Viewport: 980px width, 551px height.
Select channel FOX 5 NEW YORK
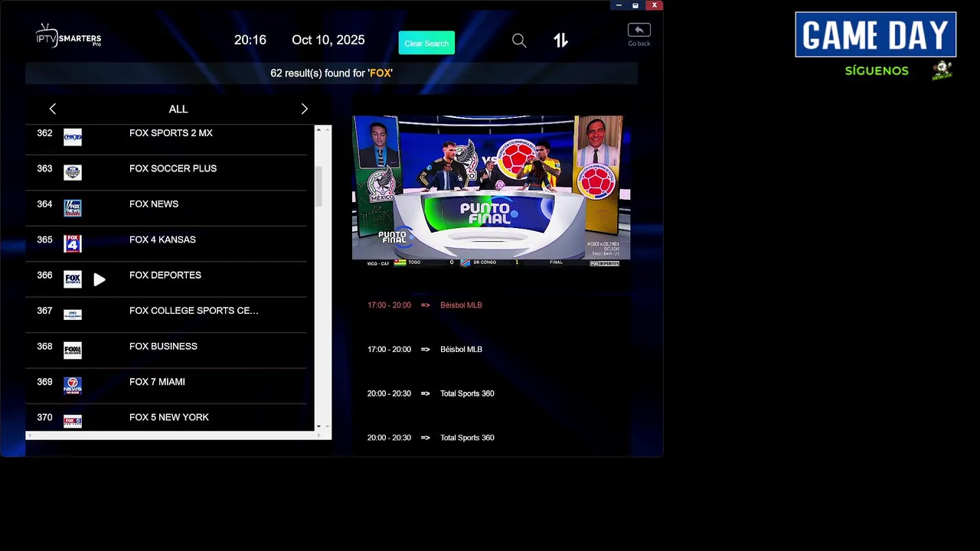point(167,418)
